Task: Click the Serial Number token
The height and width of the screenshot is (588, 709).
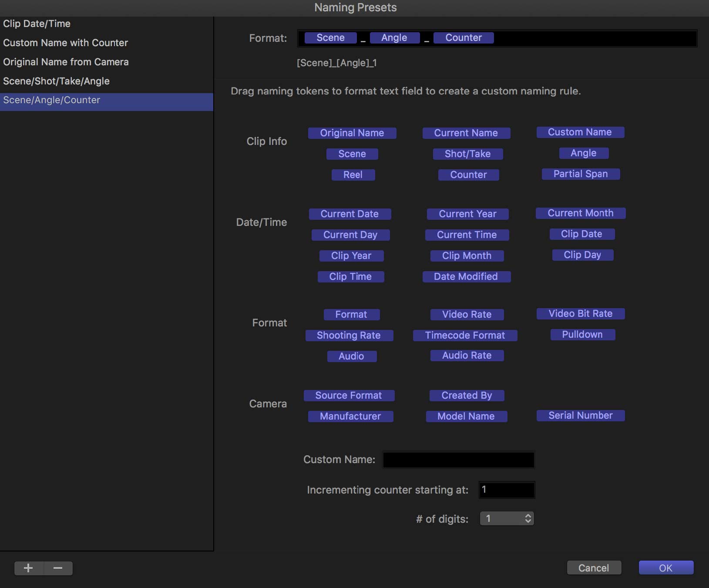Action: point(581,416)
